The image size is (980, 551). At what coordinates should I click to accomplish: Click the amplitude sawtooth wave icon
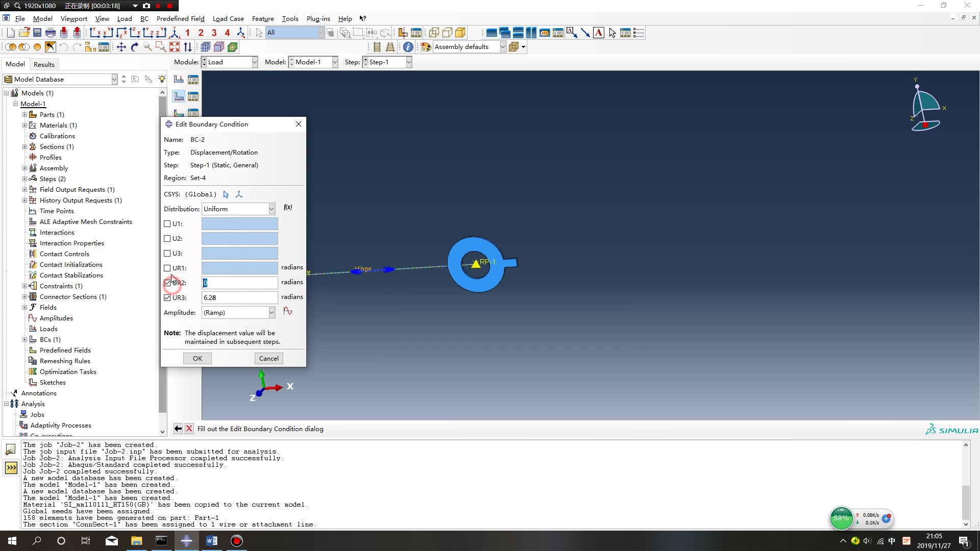pos(287,312)
